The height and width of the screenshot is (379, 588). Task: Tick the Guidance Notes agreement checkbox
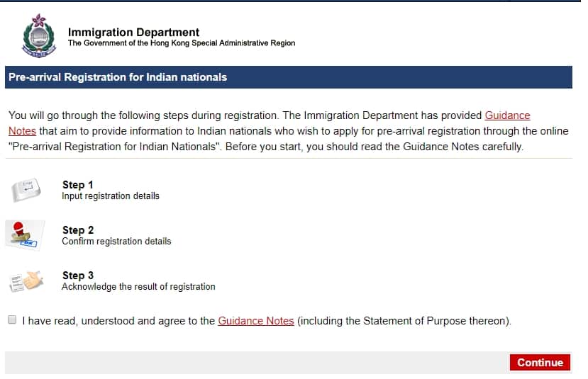tap(12, 320)
